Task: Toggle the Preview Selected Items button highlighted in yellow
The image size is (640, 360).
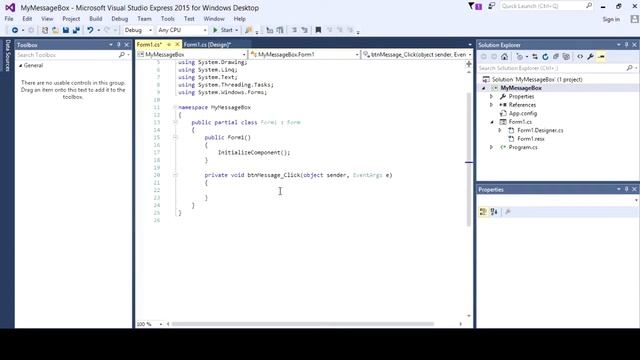Action: click(601, 57)
